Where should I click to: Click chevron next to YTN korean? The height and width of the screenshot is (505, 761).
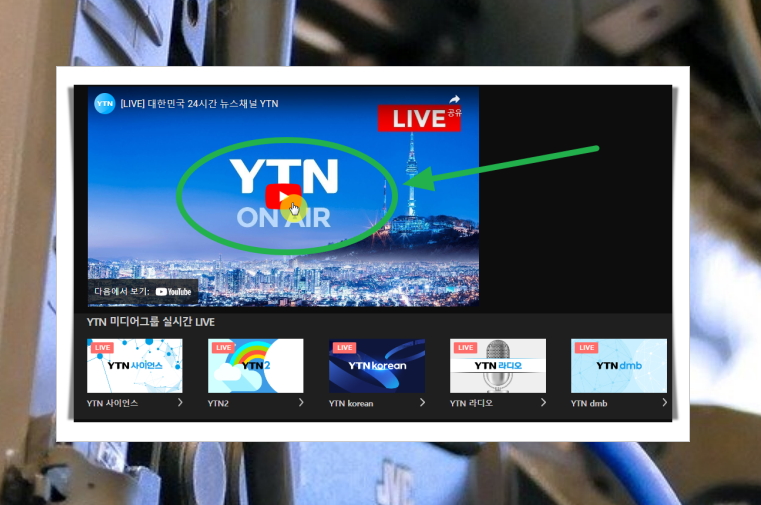(422, 403)
